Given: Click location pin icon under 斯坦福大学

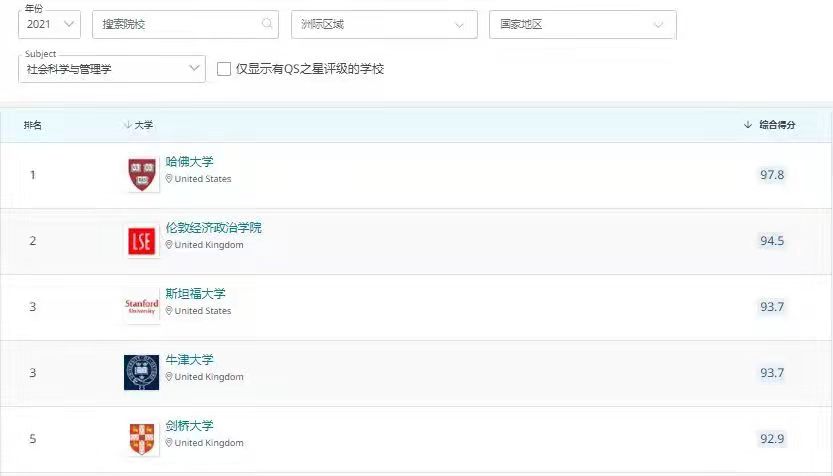Looking at the screenshot, I should pos(169,310).
